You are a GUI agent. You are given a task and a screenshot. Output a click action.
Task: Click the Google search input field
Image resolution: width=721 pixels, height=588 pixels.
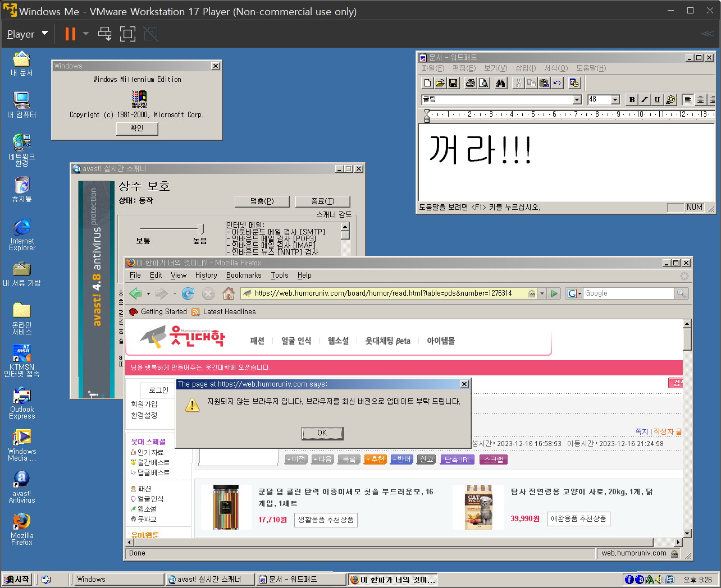(x=628, y=293)
